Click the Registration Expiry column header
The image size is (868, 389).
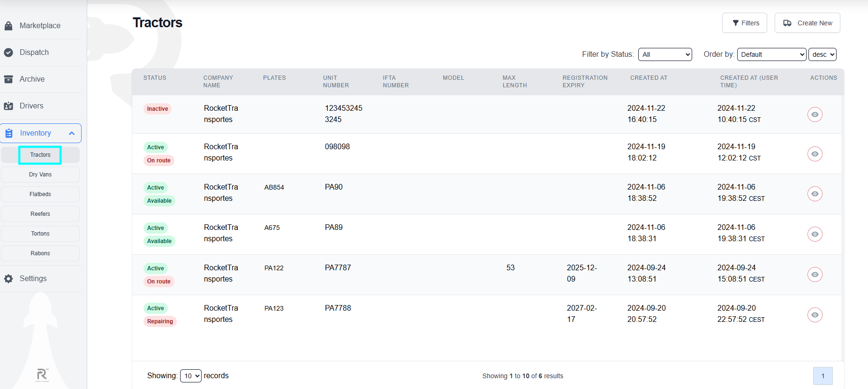[x=585, y=82]
